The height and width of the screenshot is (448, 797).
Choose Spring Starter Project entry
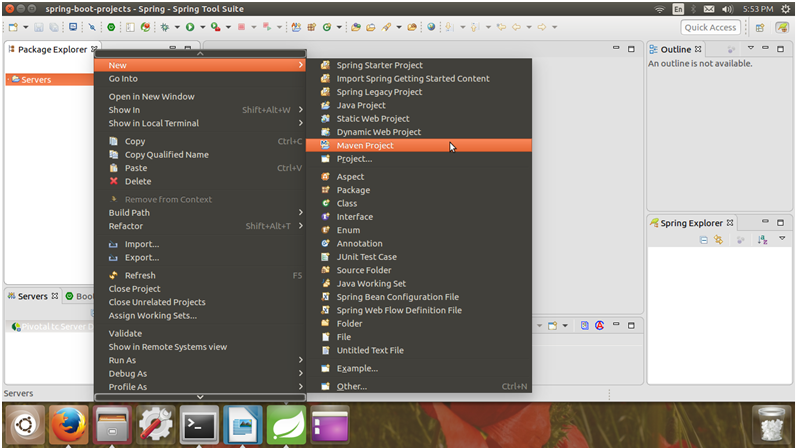point(379,65)
